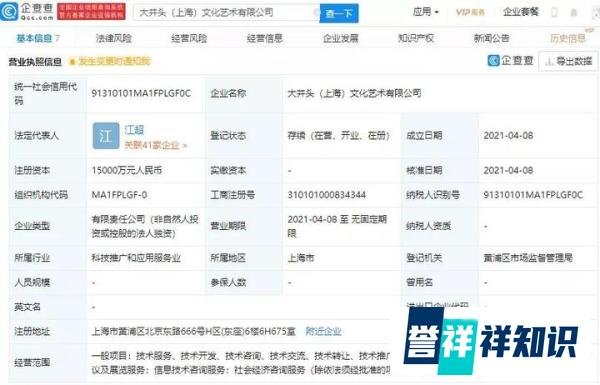
Task: Click the 实缴资本 label cell
Action: click(x=244, y=170)
